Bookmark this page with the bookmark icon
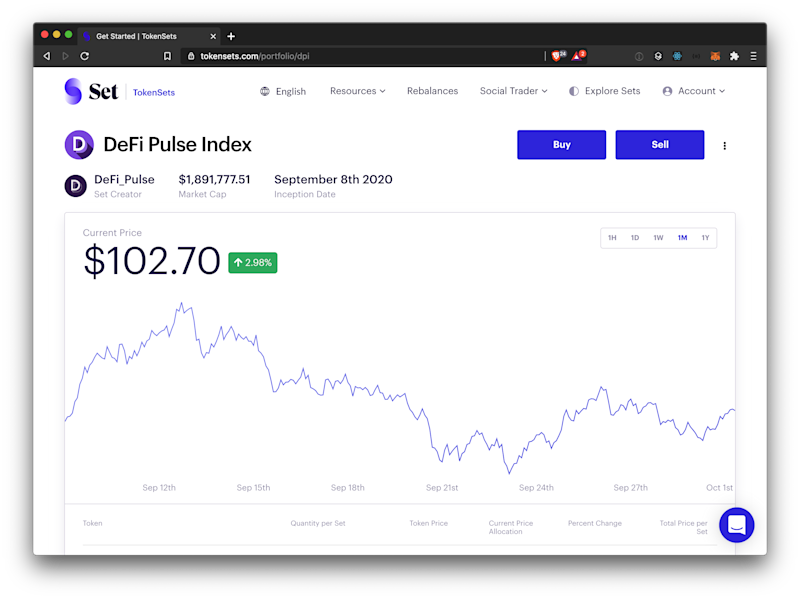The image size is (800, 599). click(x=167, y=56)
